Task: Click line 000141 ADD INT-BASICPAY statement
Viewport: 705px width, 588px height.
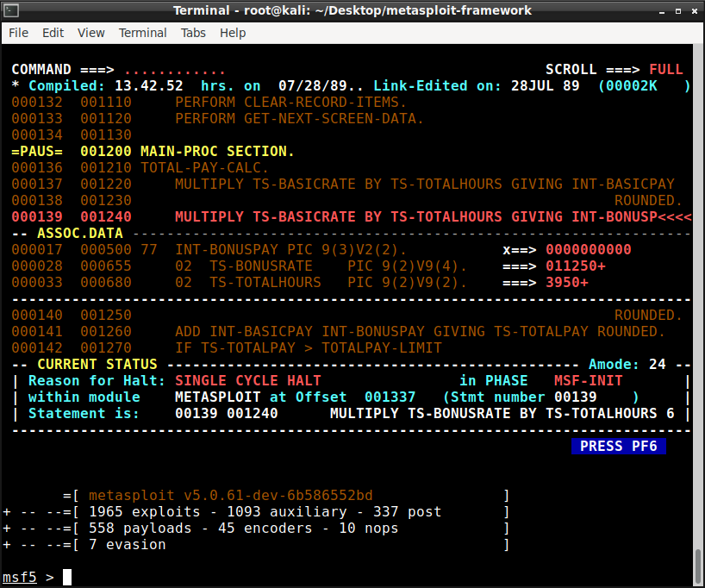Action: pyautogui.click(x=339, y=332)
